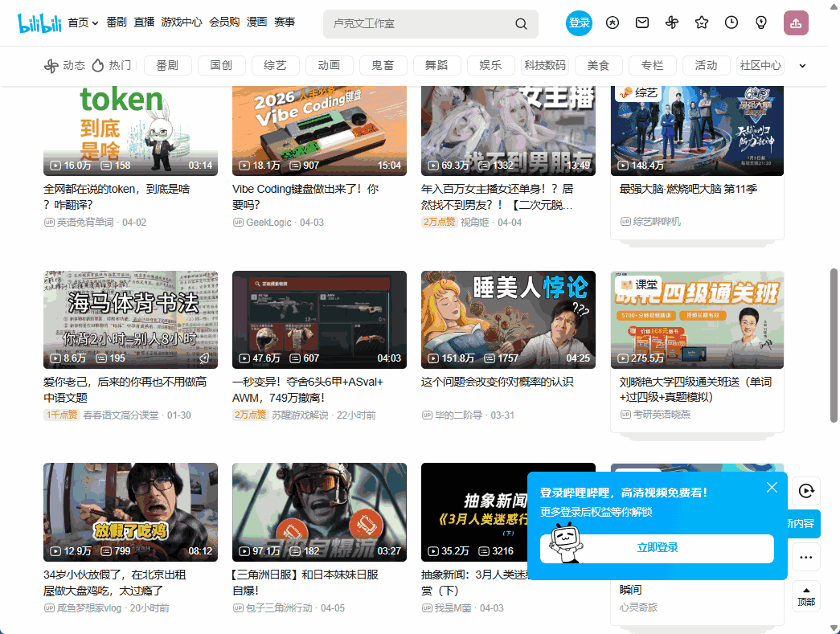The image size is (840, 634).
Task: Open messages via the envelope icon
Action: (x=641, y=23)
